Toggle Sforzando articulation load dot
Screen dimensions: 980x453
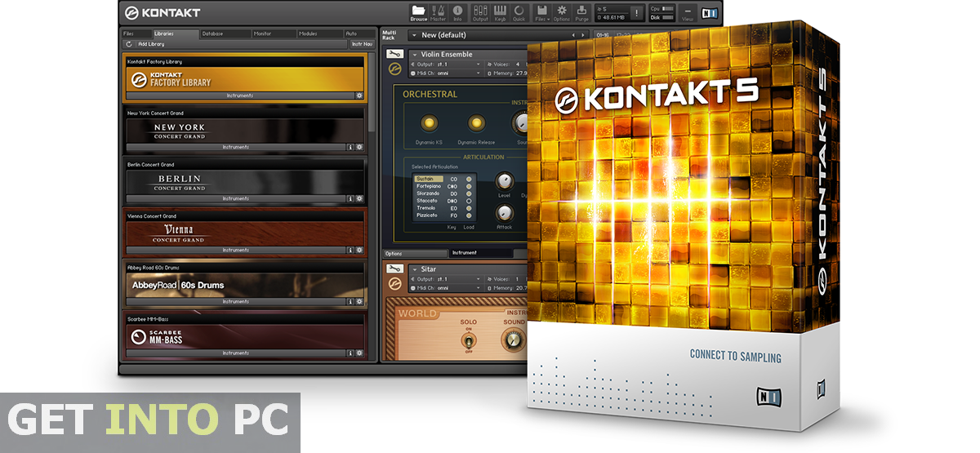click(x=469, y=193)
